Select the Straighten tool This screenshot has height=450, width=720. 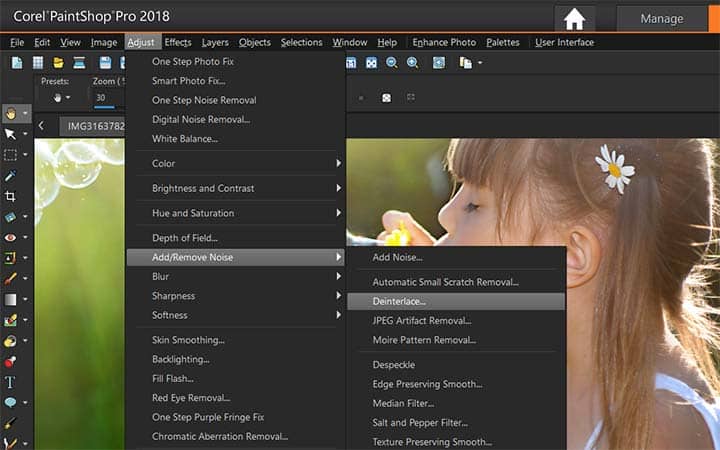(x=10, y=217)
